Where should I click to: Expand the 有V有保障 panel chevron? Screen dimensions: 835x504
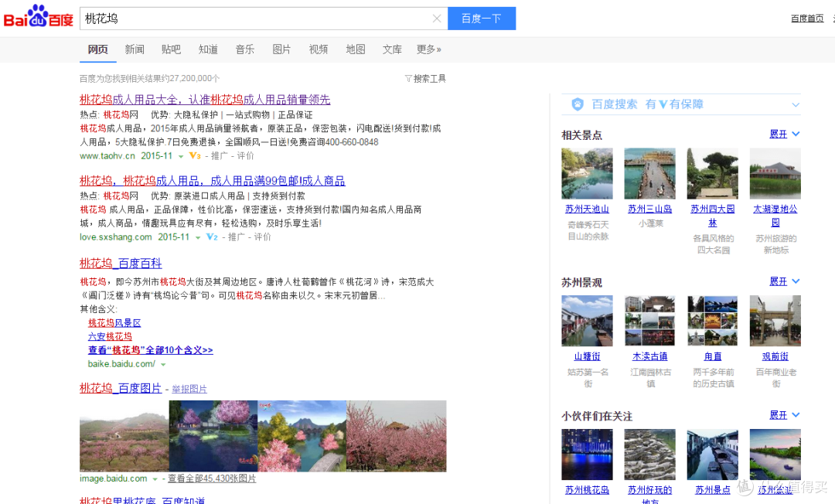(x=795, y=105)
